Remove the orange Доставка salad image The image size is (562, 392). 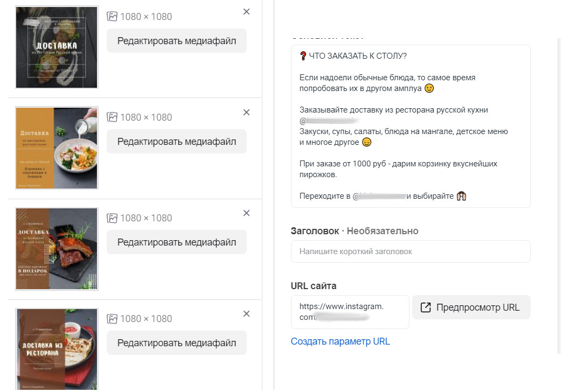pyautogui.click(x=246, y=113)
